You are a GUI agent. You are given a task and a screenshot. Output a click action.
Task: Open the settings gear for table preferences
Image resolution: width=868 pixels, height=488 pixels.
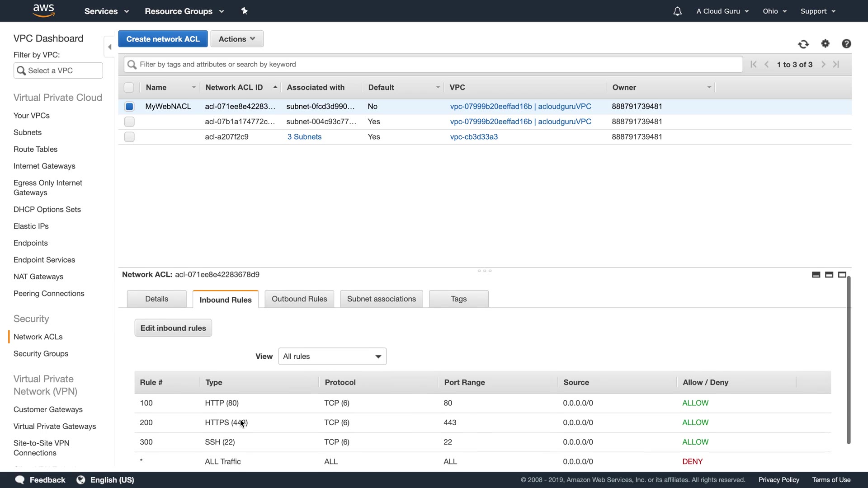tap(826, 43)
